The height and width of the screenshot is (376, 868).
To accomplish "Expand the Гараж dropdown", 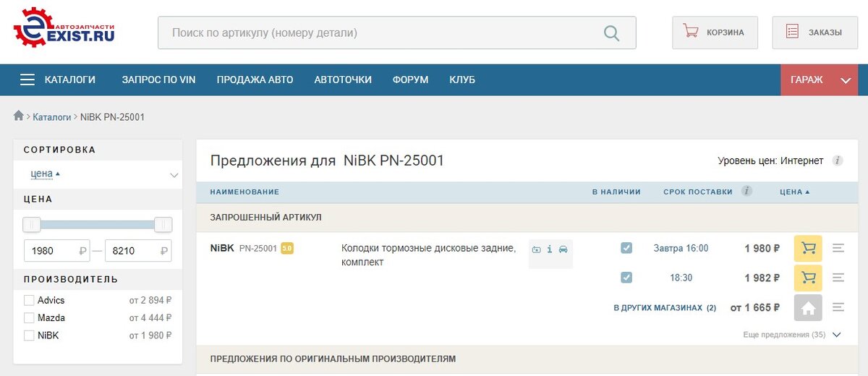I will coord(819,80).
